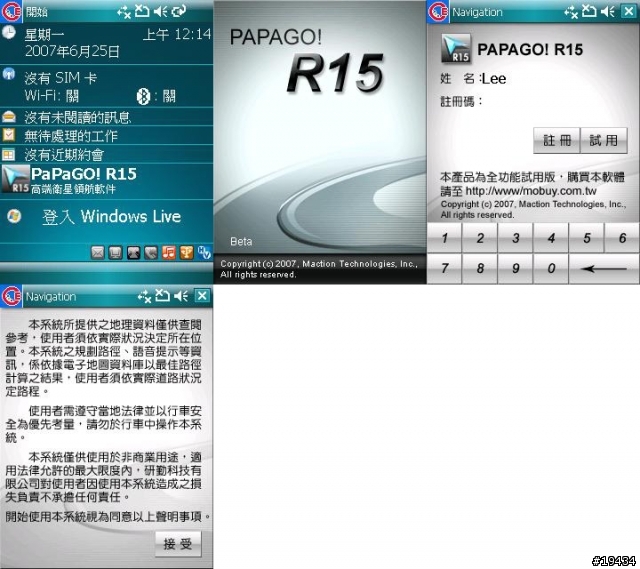This screenshot has height=569, width=640.
Task: Tap PAPAGO! R15 logo icon on registration screen
Action: click(456, 49)
